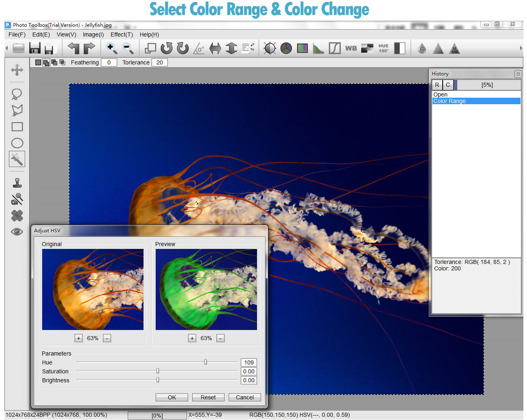
Task: Click the White Balance WB icon
Action: [x=351, y=48]
